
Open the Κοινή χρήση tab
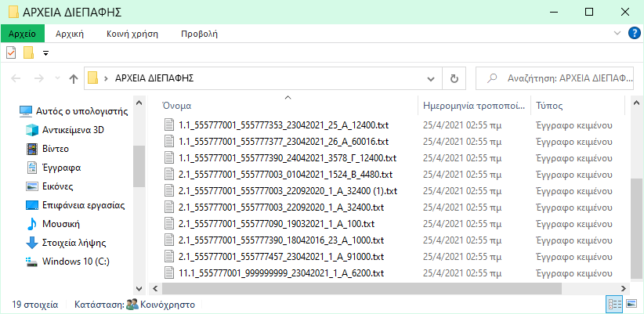tap(132, 34)
